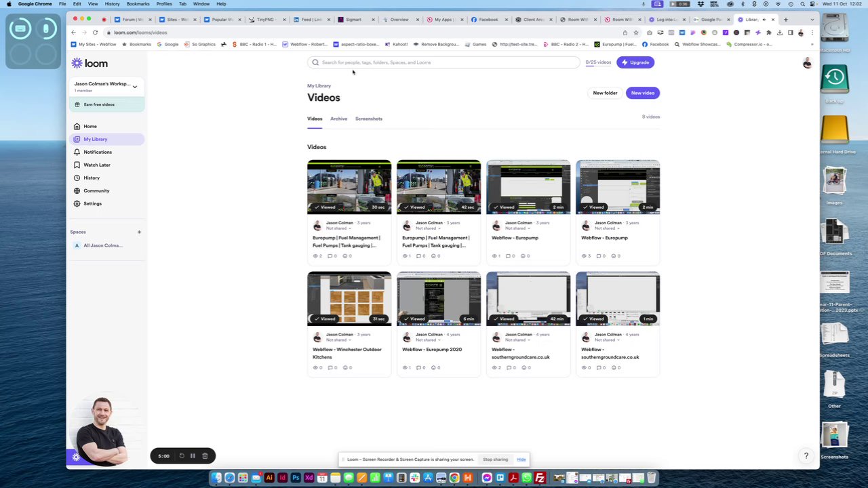Open Photoshop from the dock
This screenshot has width=868, height=488.
(x=296, y=479)
